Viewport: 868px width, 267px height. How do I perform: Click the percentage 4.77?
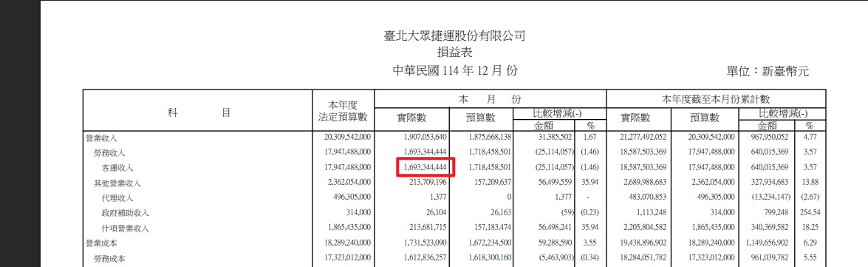810,138
